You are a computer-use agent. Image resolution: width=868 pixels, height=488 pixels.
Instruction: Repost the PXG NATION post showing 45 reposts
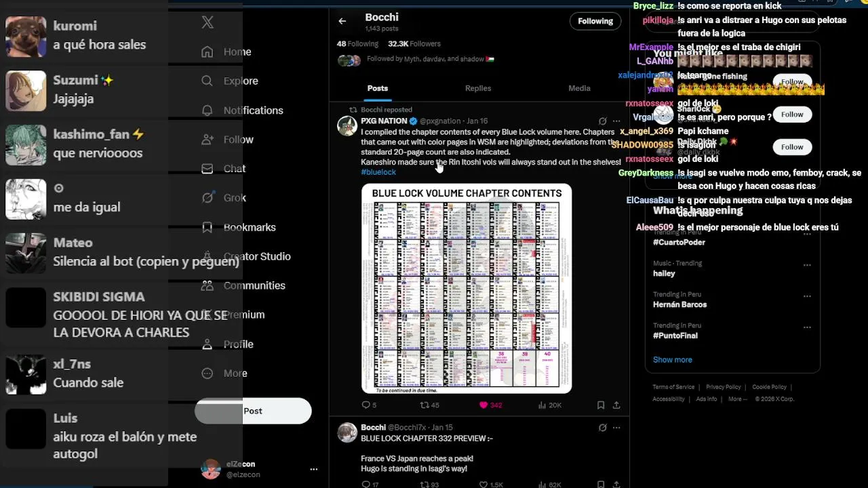click(x=430, y=405)
